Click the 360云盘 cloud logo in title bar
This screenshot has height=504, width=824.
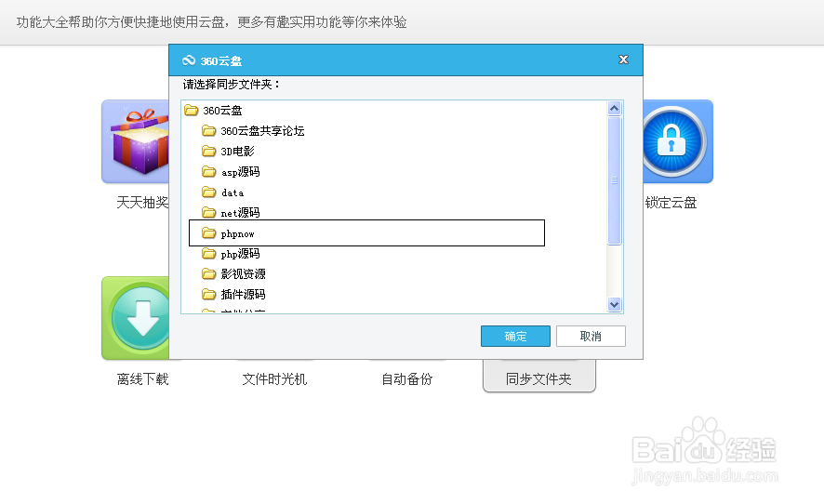coord(189,60)
